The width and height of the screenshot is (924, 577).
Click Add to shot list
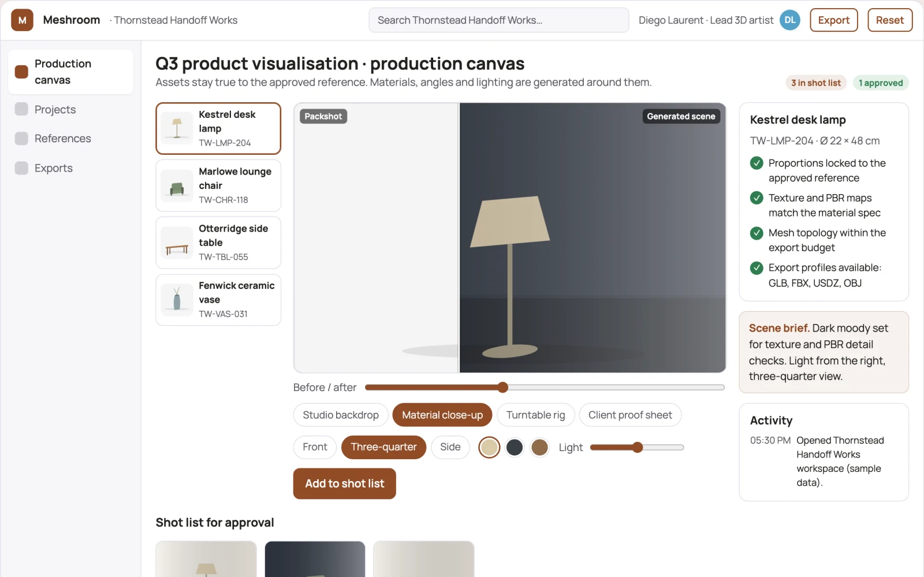(x=344, y=483)
